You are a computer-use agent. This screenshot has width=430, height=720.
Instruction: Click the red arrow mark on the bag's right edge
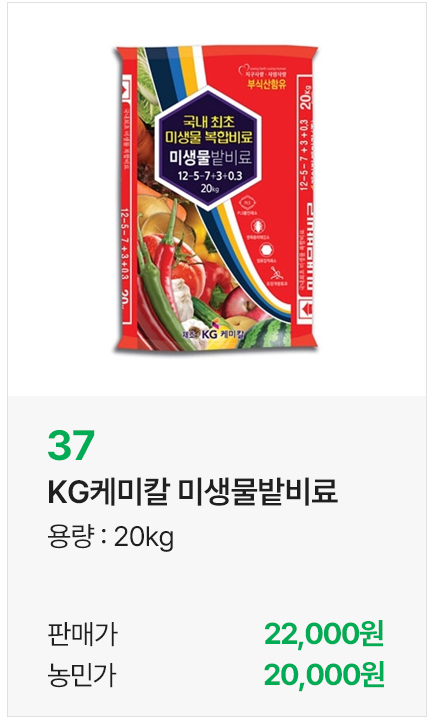coord(306,308)
